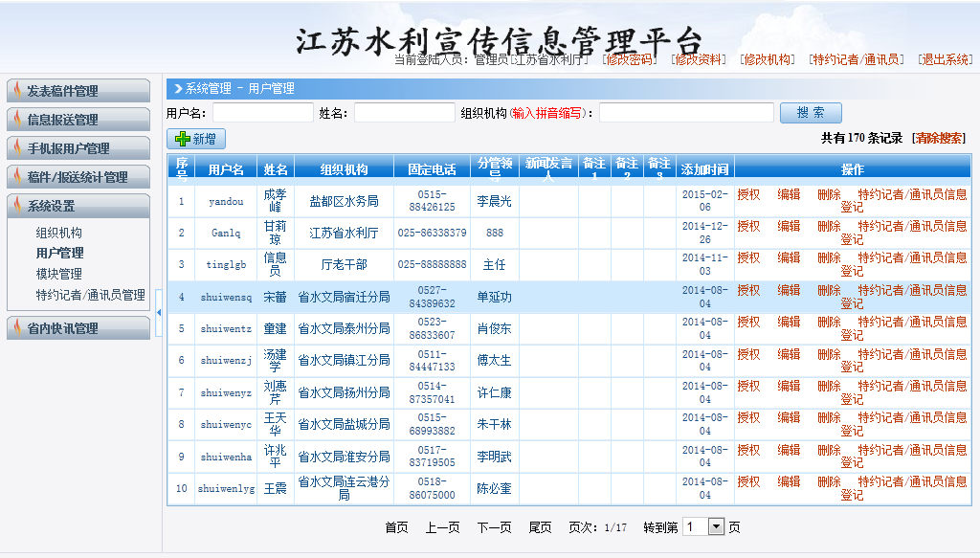Click leader cell 傅太生

(495, 360)
